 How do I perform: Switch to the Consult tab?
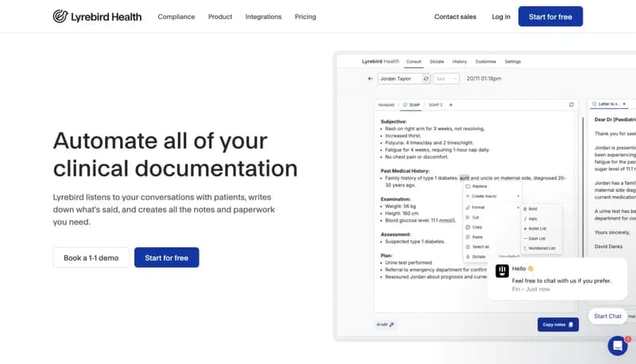tap(413, 62)
